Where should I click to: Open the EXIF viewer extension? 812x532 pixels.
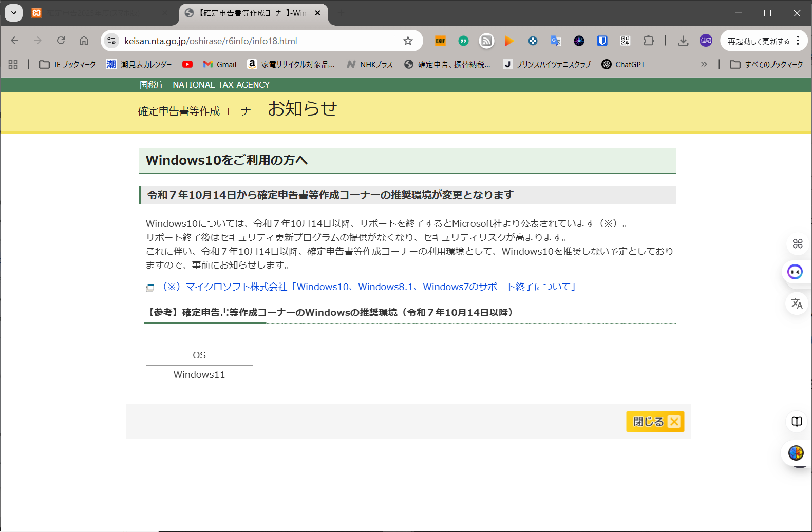440,41
